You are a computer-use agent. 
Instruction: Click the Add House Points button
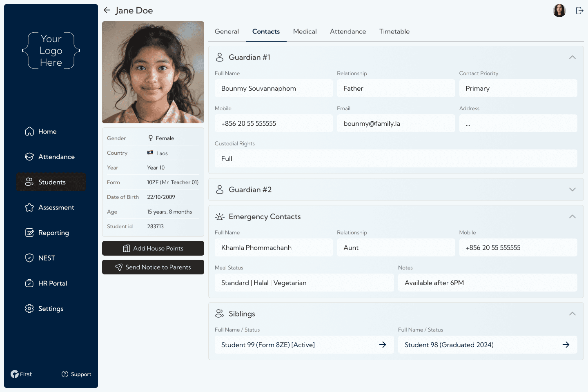(x=153, y=248)
